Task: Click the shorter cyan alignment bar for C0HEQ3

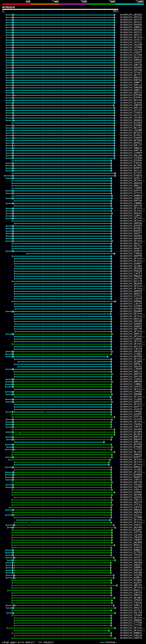Action: 71,254
